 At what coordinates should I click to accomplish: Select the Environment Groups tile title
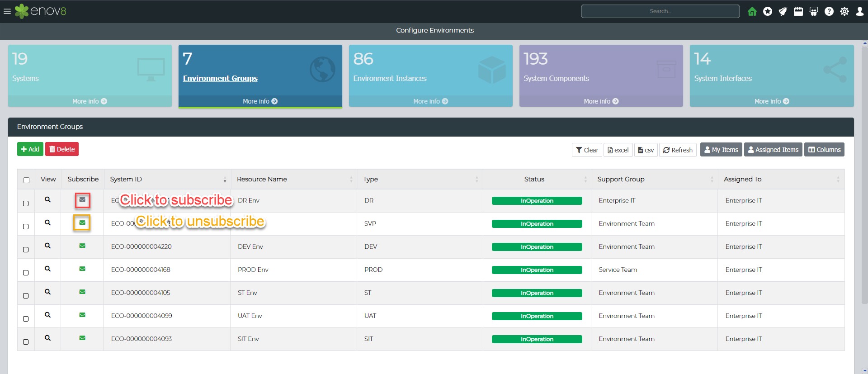220,78
